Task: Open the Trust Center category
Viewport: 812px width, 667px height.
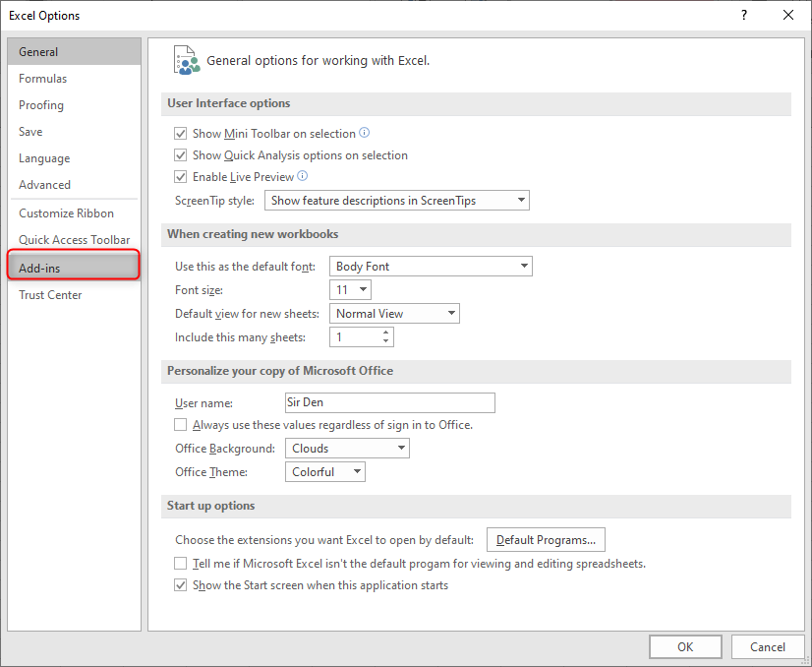Action: (74, 295)
